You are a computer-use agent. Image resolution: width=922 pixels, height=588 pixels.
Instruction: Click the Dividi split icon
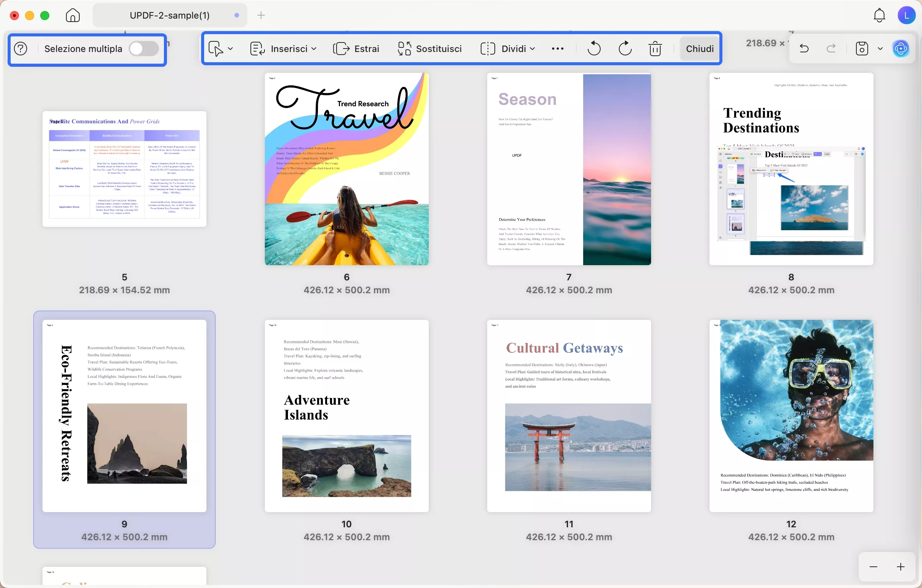(x=488, y=49)
